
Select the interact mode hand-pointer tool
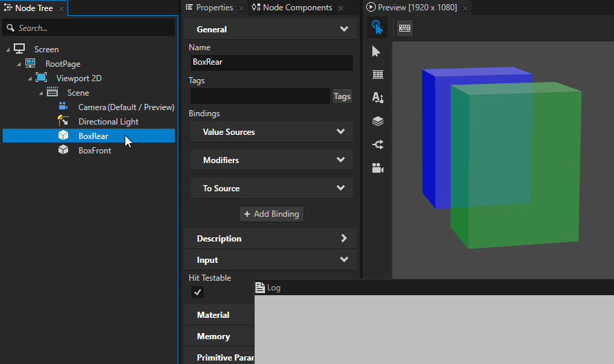click(x=377, y=28)
